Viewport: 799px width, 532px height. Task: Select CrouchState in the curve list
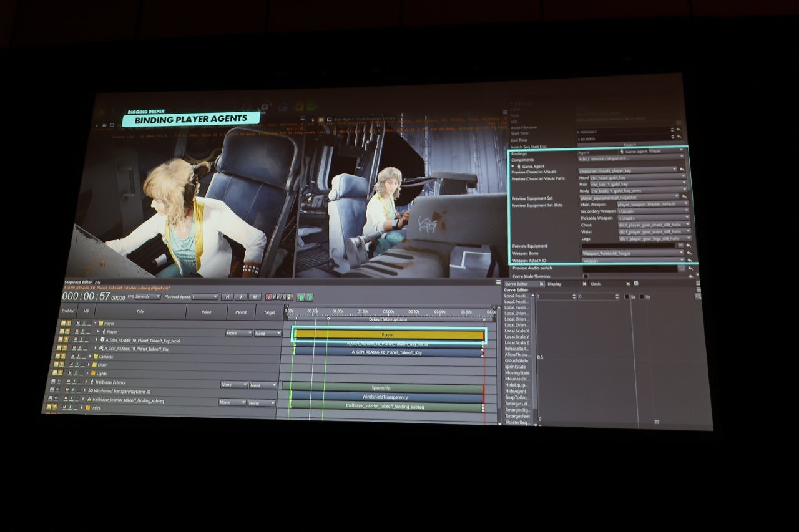(x=516, y=360)
